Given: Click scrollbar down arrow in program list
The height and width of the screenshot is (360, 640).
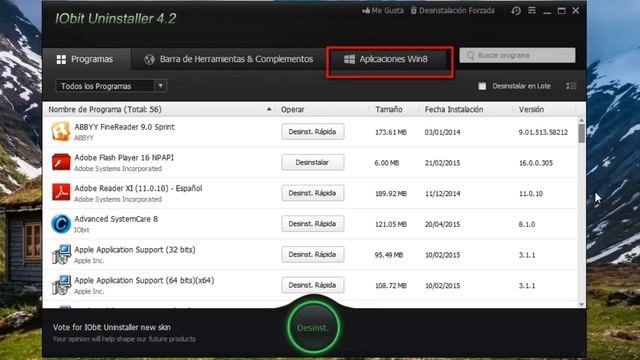Looking at the screenshot, I should [x=581, y=304].
